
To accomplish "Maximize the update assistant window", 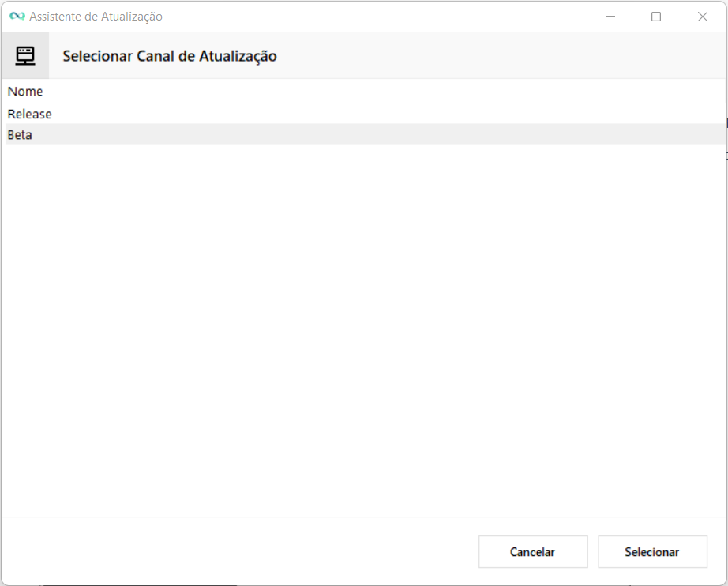I will pyautogui.click(x=655, y=17).
